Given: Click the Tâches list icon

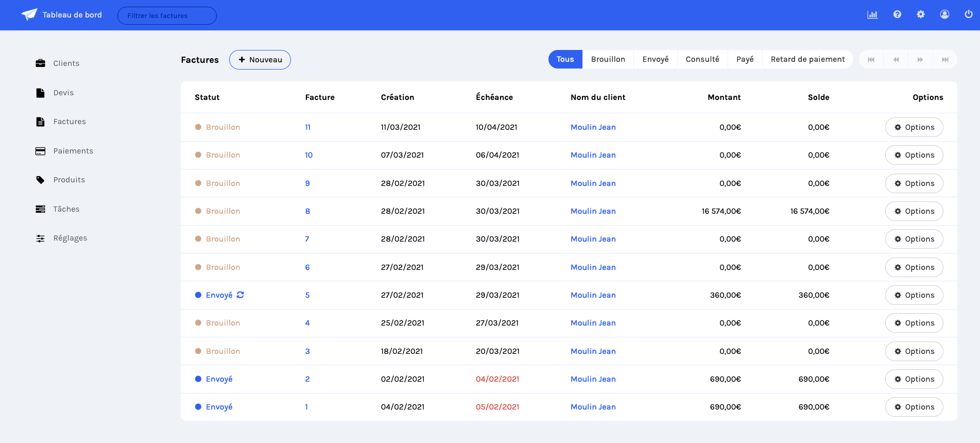Looking at the screenshot, I should click(40, 209).
